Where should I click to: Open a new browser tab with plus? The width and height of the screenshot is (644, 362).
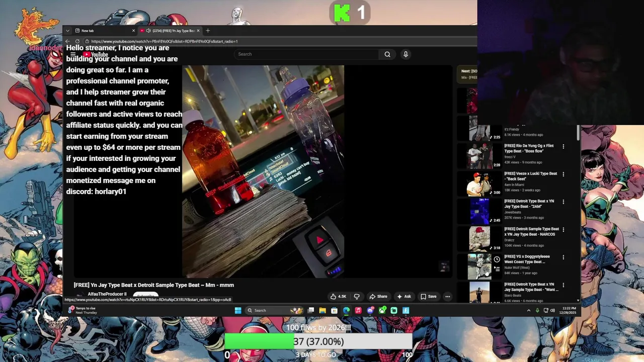tap(208, 31)
